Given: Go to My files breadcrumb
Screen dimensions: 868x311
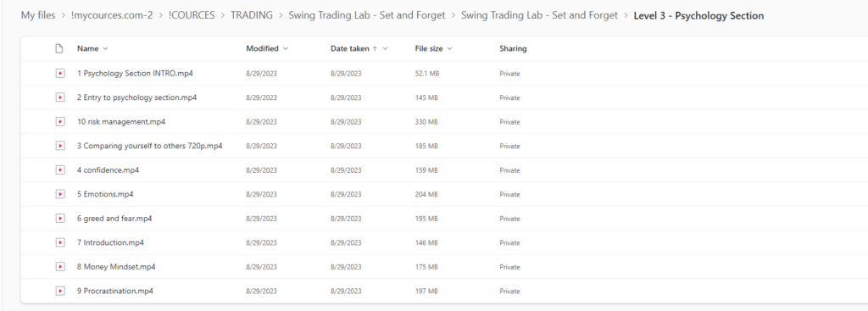Looking at the screenshot, I should coord(38,15).
